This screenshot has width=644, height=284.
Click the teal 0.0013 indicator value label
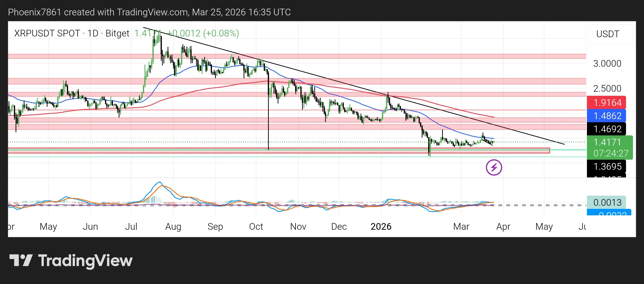pyautogui.click(x=607, y=202)
